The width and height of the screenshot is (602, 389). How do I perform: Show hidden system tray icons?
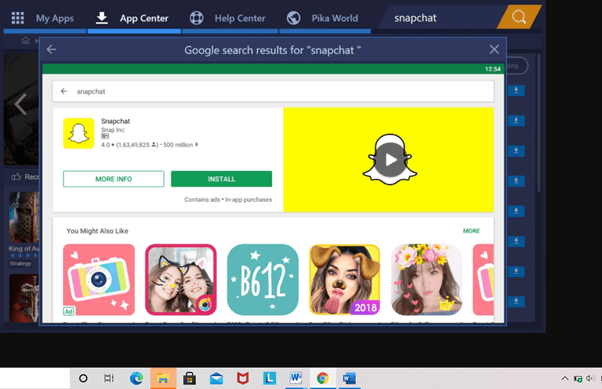(565, 378)
